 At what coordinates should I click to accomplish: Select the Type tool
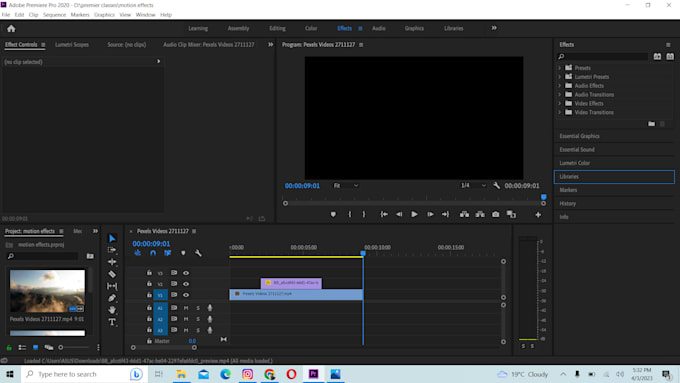[x=112, y=322]
